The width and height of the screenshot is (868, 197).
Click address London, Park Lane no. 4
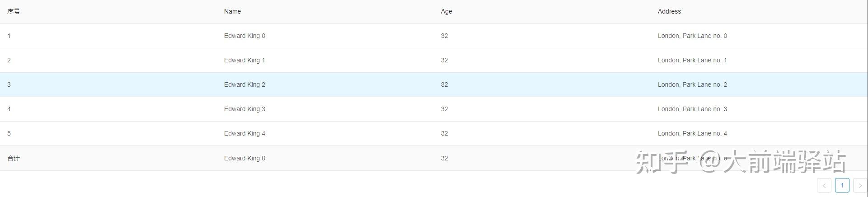coord(692,134)
